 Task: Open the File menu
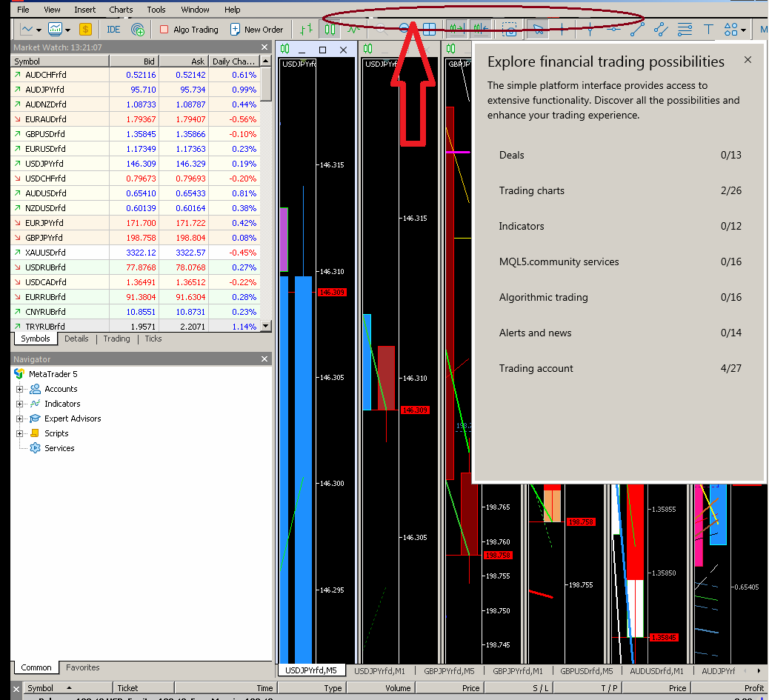click(x=23, y=10)
